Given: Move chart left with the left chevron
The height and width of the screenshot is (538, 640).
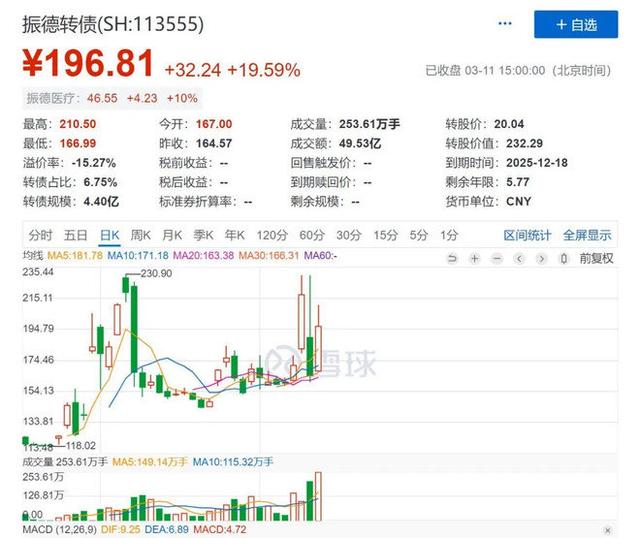Looking at the screenshot, I should 519,258.
